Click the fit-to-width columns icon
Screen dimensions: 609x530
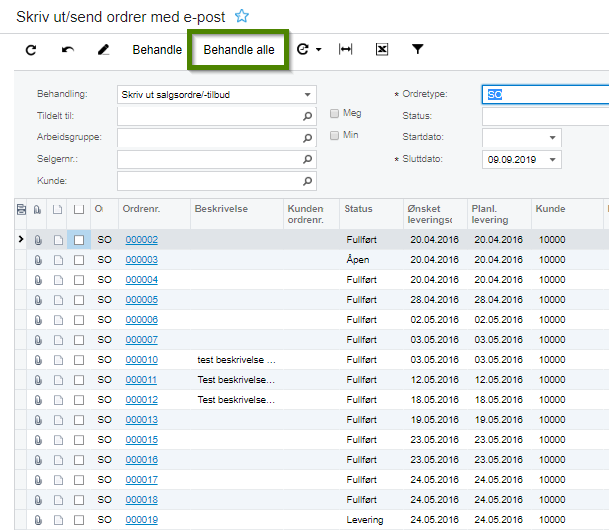(x=346, y=49)
